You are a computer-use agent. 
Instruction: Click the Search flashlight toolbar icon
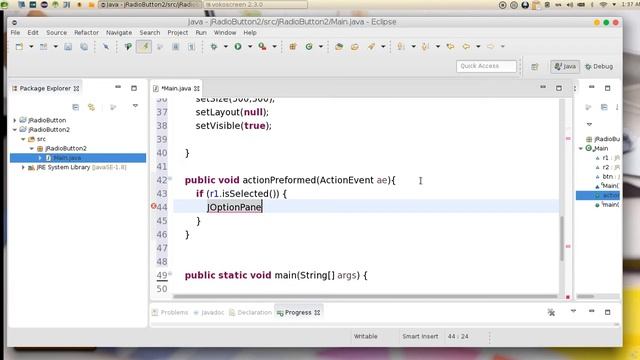coord(371,47)
